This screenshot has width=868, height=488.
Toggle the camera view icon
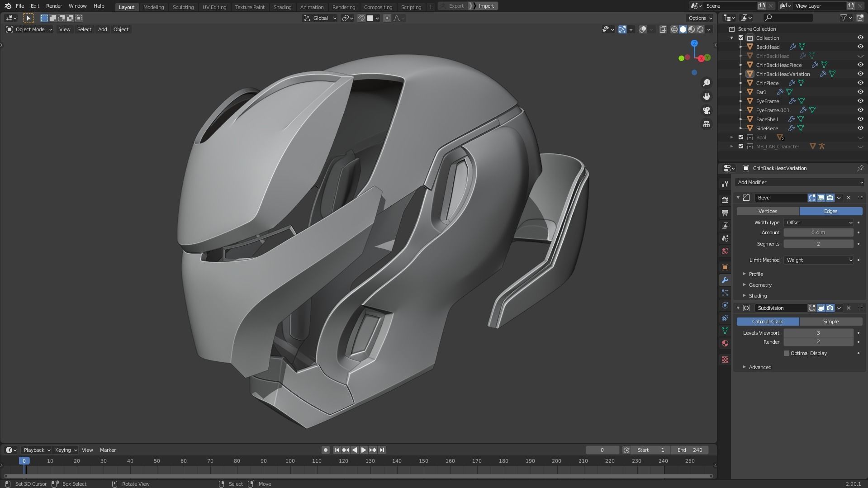706,110
